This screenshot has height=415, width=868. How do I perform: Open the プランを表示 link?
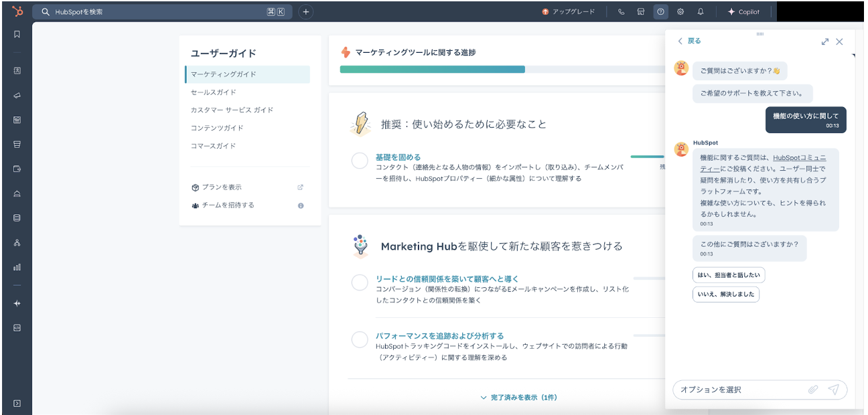[222, 187]
